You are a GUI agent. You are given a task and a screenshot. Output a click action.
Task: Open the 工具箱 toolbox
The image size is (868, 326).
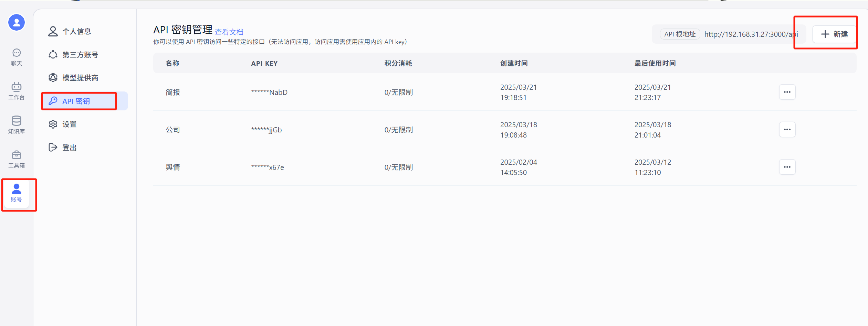[x=17, y=159]
